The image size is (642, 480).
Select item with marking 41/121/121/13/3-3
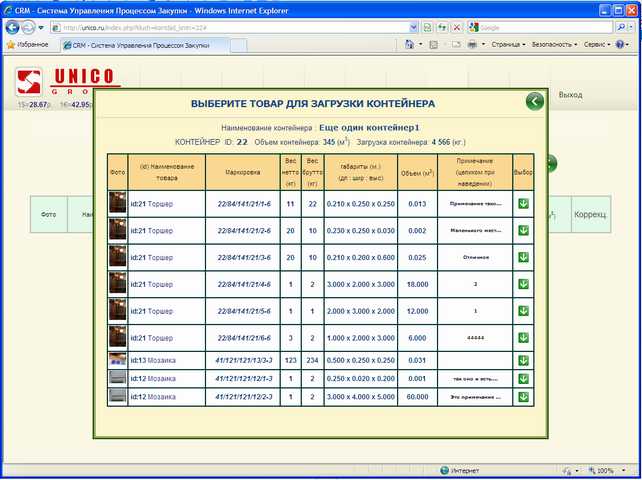point(523,360)
